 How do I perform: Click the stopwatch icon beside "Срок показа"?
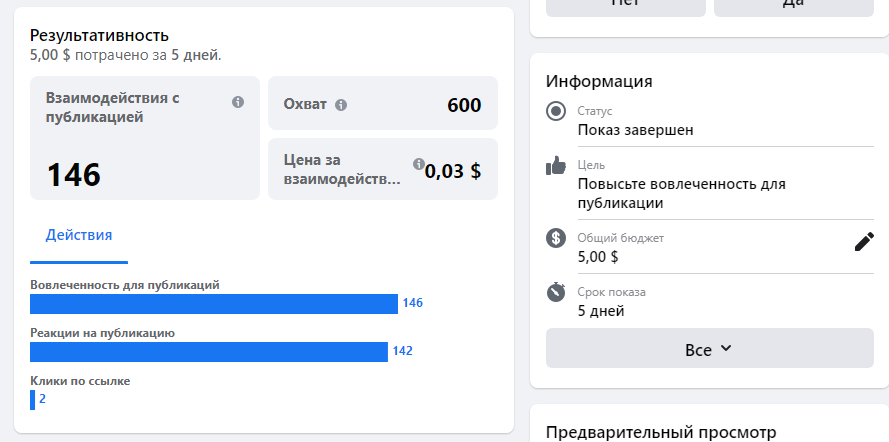pyautogui.click(x=556, y=292)
